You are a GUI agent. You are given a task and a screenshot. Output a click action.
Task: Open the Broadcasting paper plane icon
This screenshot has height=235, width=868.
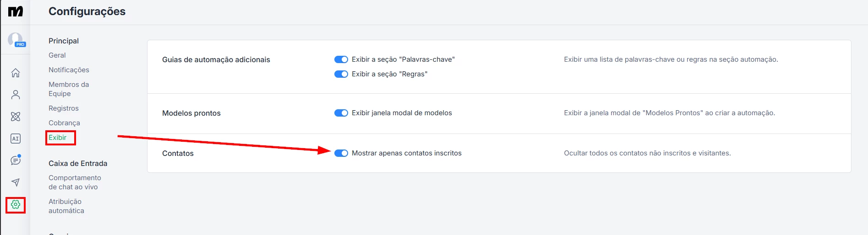pyautogui.click(x=16, y=182)
